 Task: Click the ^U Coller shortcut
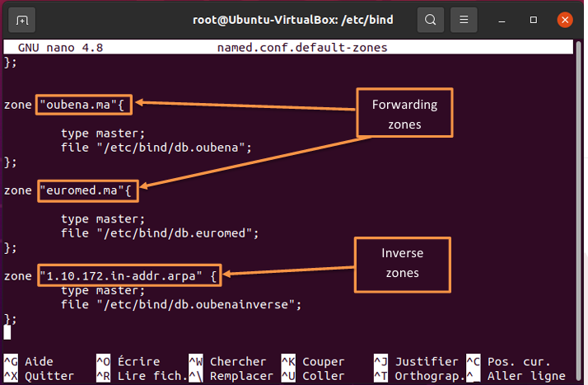point(313,376)
